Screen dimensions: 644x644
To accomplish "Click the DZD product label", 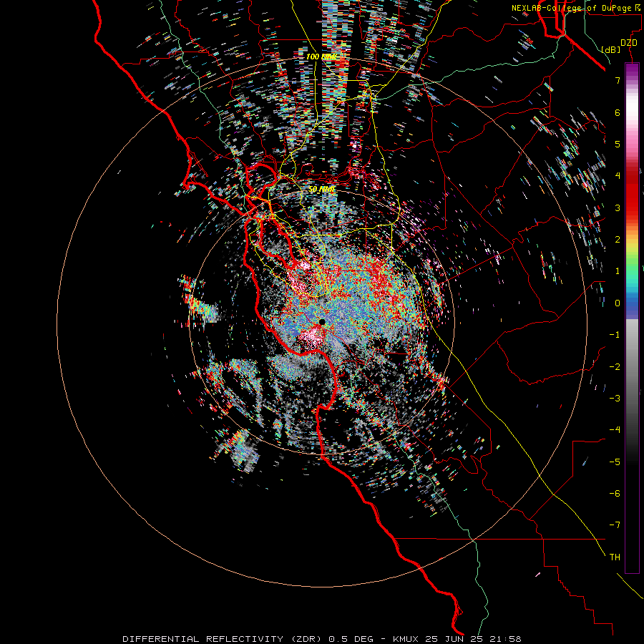I will [x=629, y=43].
